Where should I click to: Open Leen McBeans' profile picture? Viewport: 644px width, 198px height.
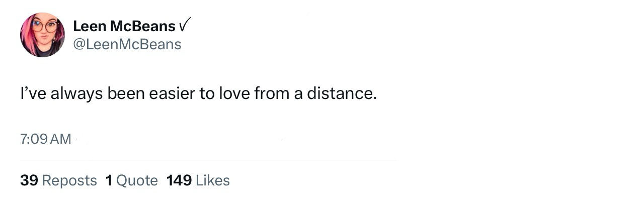click(42, 35)
